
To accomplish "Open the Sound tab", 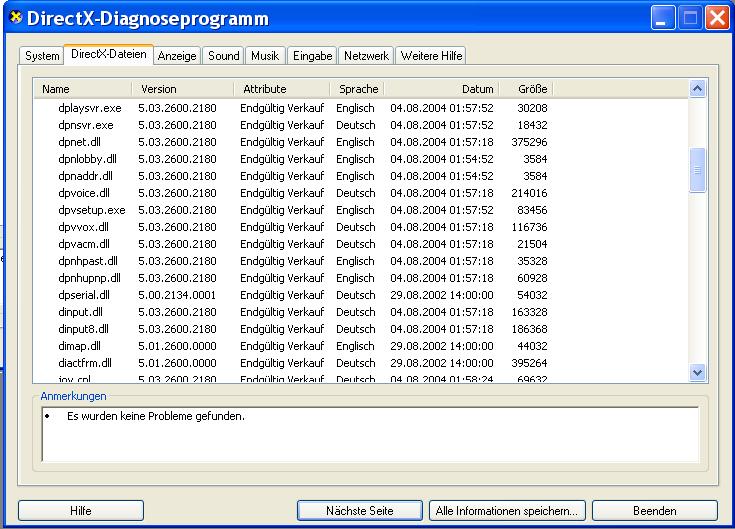I will click(223, 56).
